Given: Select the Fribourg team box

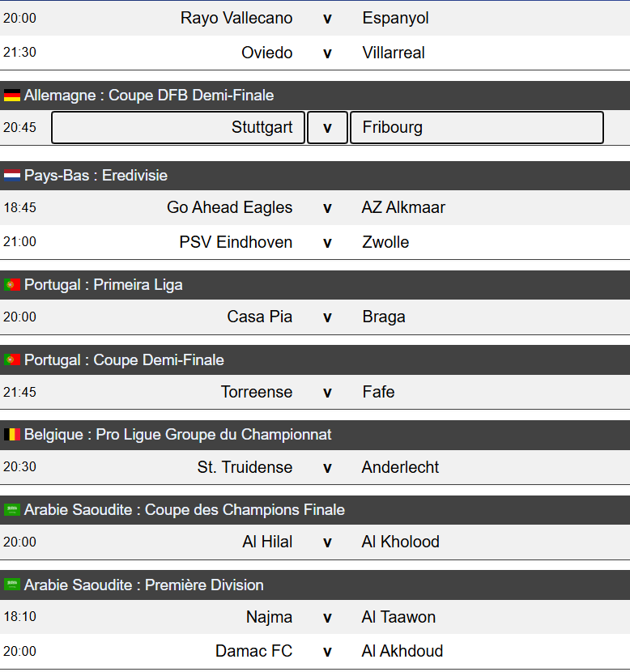Looking at the screenshot, I should [x=476, y=128].
